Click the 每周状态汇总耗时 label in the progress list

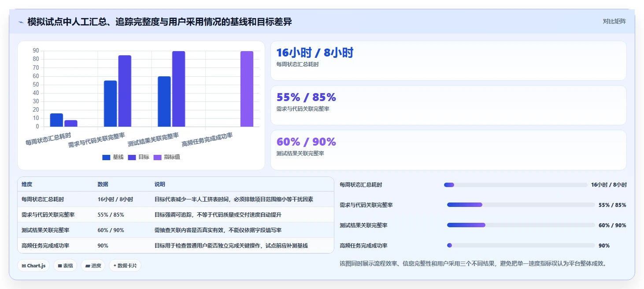click(361, 185)
